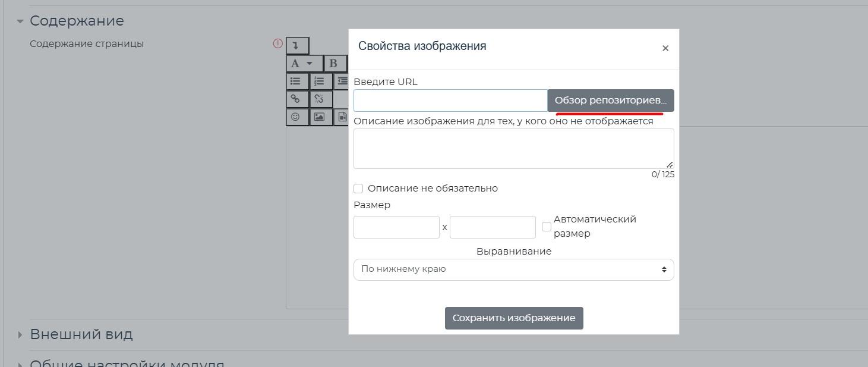Image resolution: width=868 pixels, height=367 pixels.
Task: Click the insert image toolbar icon
Action: point(320,117)
